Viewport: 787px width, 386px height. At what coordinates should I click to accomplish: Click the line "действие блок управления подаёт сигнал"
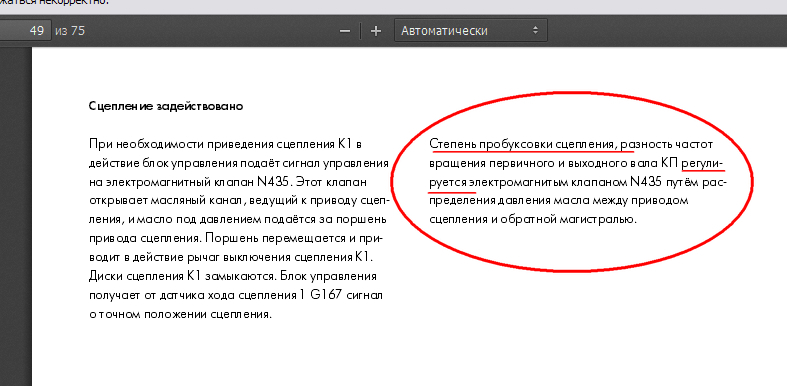[x=238, y=164]
